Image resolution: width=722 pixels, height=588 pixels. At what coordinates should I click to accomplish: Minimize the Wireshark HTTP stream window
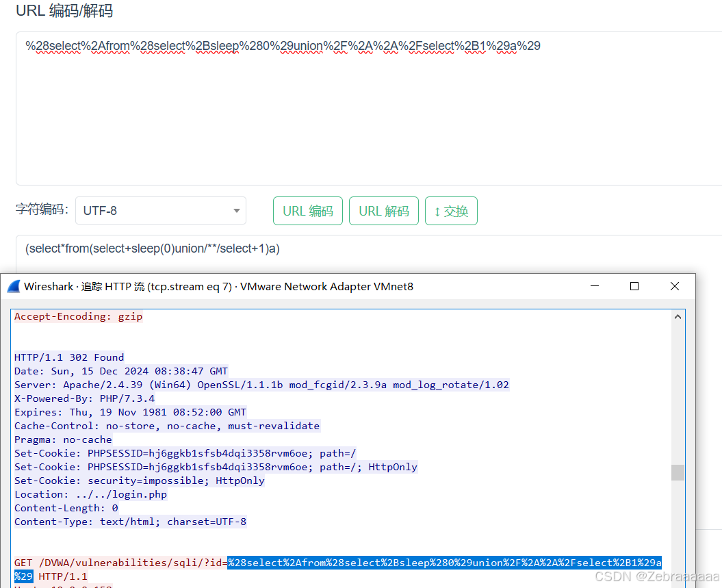click(x=595, y=286)
